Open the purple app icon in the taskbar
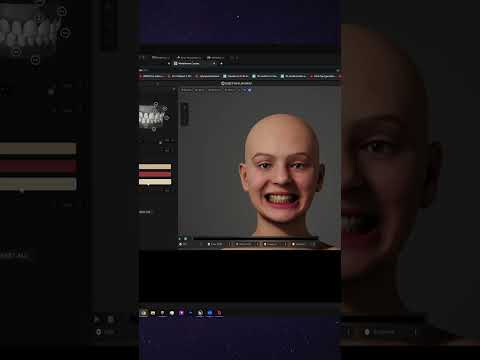 (181, 313)
